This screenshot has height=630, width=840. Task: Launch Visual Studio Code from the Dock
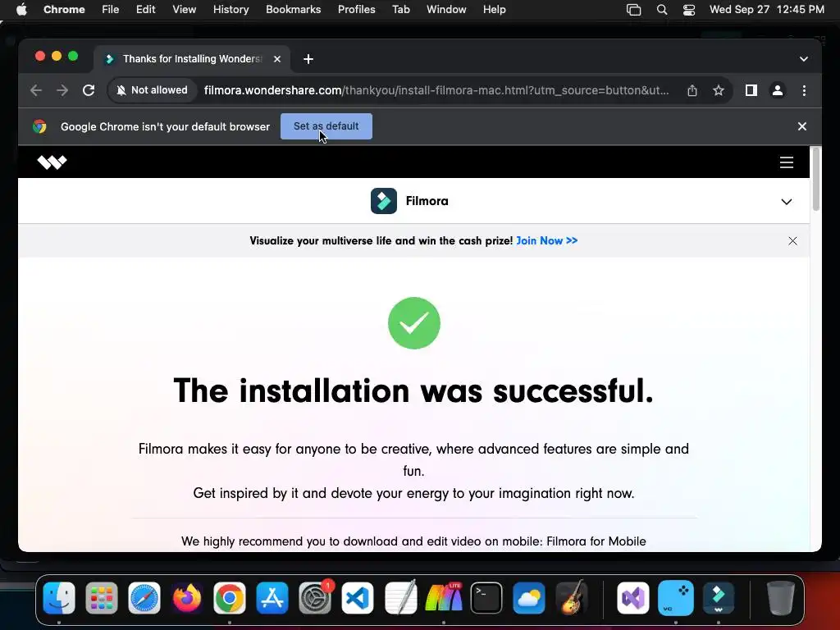pyautogui.click(x=358, y=598)
